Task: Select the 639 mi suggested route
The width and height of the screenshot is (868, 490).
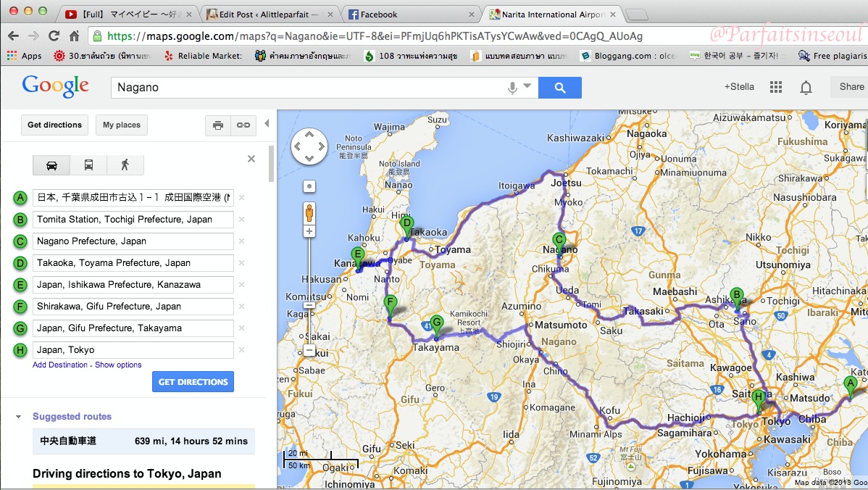Action: point(144,441)
